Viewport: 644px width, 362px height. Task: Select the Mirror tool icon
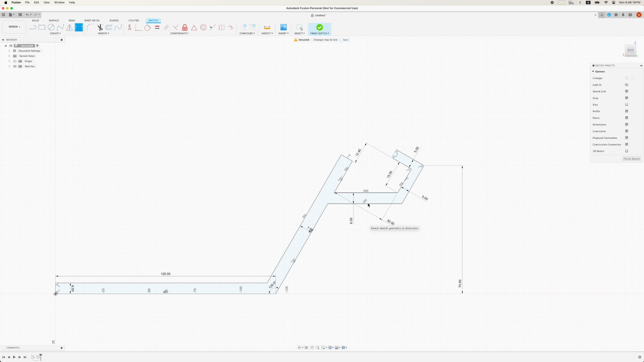[69, 27]
